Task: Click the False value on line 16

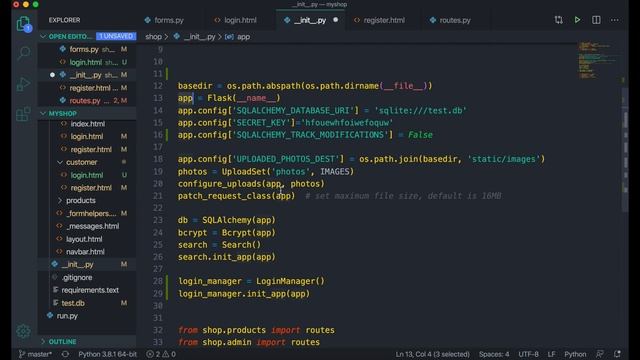Action: (x=420, y=135)
